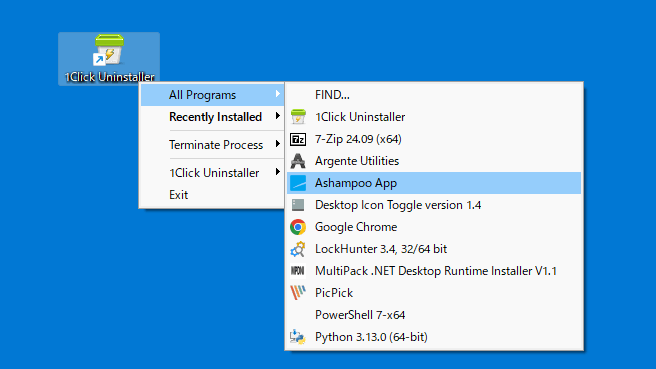Screen dimensions: 656x369
Task: Open the 1Click Uninstaller submenu entry
Action: pos(213,173)
